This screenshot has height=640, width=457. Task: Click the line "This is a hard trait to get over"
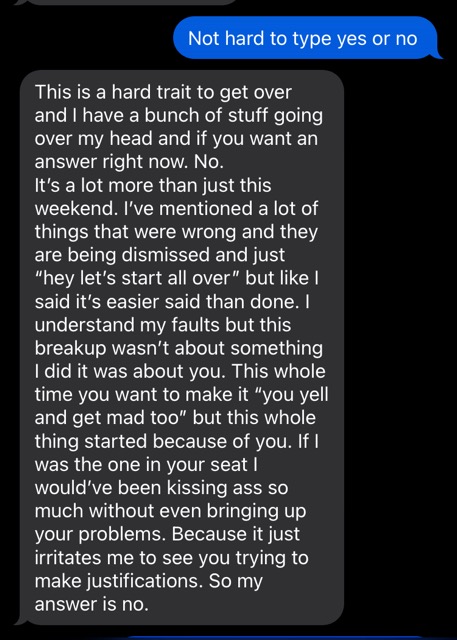click(x=163, y=91)
